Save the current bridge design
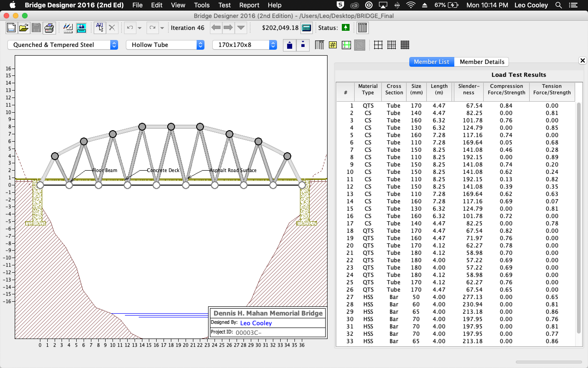The width and height of the screenshot is (588, 368). pos(36,28)
